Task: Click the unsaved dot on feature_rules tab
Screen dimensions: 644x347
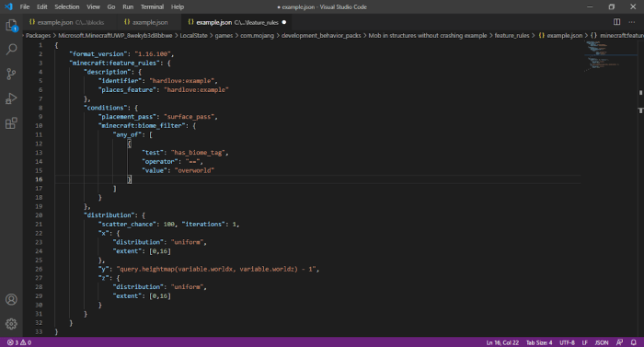Action: (284, 22)
